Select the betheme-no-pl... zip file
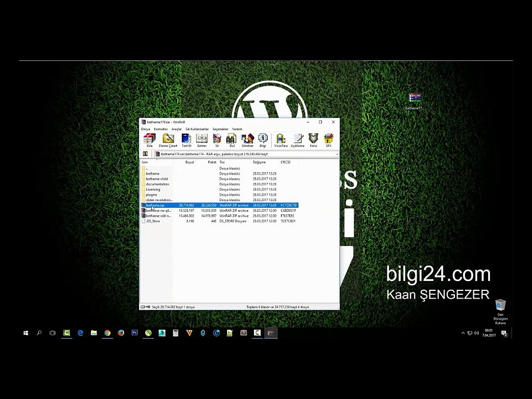The width and height of the screenshot is (532, 399). click(x=219, y=211)
